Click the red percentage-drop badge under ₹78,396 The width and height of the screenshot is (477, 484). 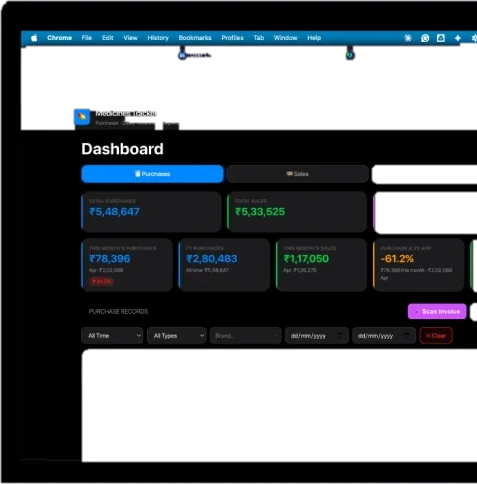(101, 281)
